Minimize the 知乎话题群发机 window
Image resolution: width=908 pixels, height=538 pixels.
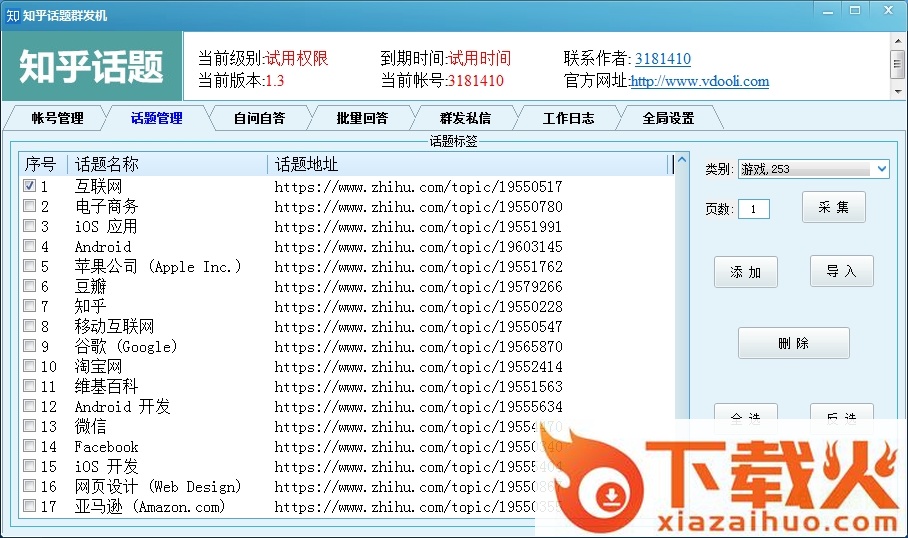[x=829, y=11]
